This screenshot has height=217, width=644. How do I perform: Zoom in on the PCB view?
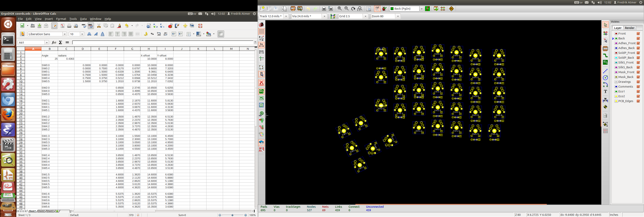pyautogui.click(x=339, y=8)
